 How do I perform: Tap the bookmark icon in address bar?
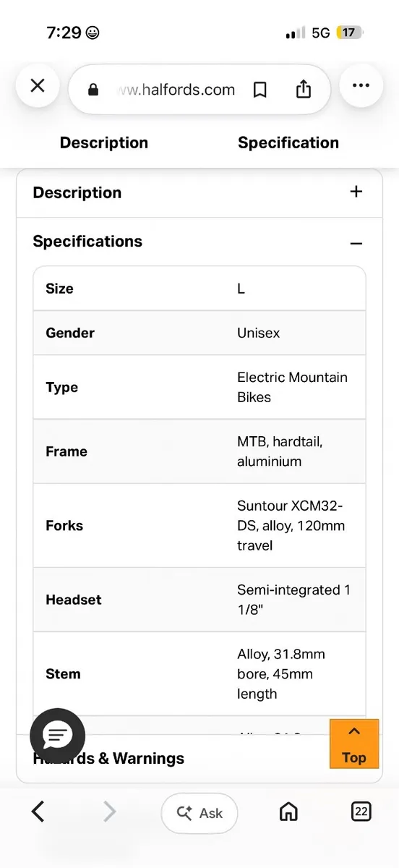(260, 90)
